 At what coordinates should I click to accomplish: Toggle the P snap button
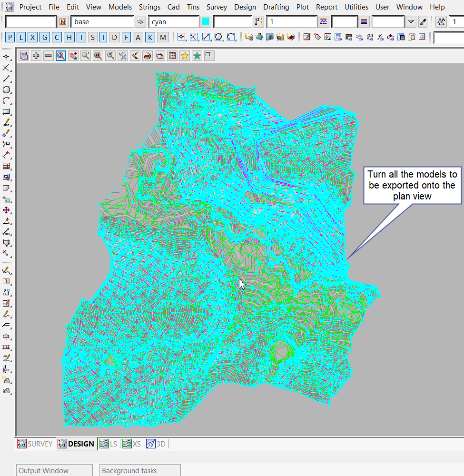10,38
